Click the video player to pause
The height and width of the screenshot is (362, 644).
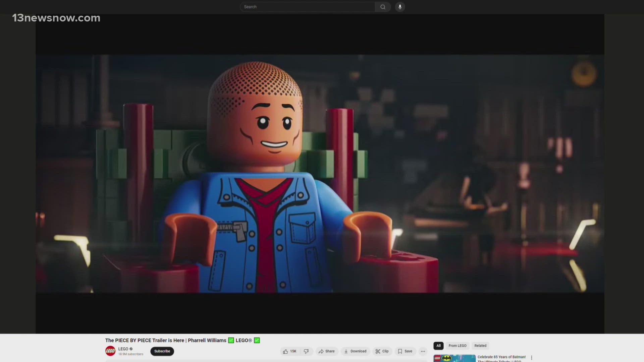[x=320, y=174]
